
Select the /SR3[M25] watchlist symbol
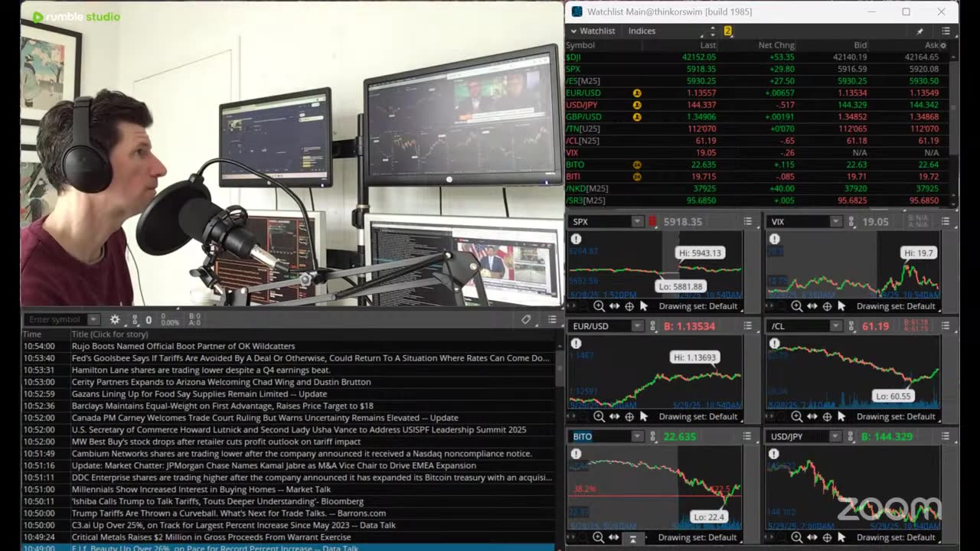(586, 201)
